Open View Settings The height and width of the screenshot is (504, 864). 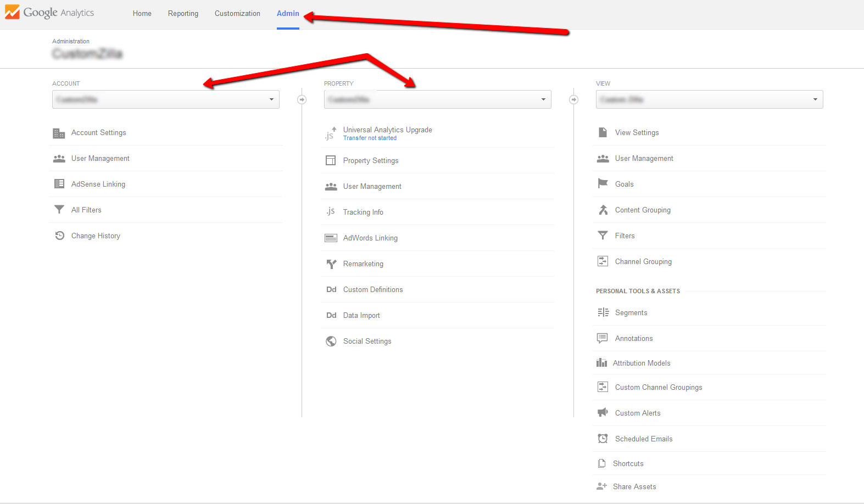click(x=637, y=133)
